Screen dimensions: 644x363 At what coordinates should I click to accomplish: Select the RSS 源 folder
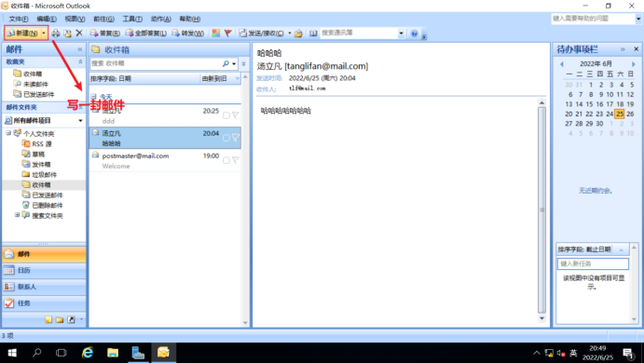point(42,144)
